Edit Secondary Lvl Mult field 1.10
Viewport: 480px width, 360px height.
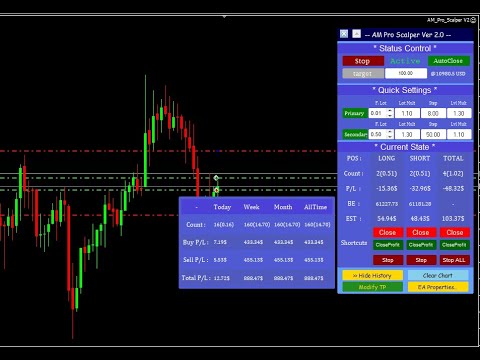[x=459, y=134]
